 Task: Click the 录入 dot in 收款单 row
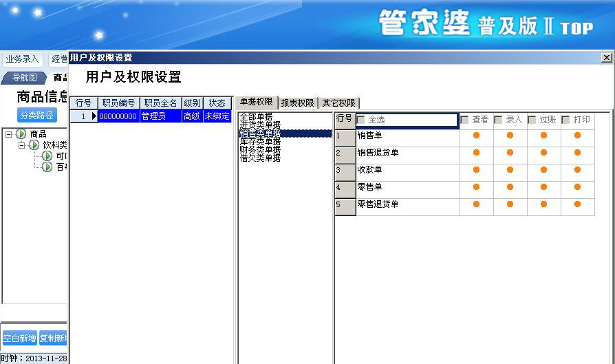point(510,170)
